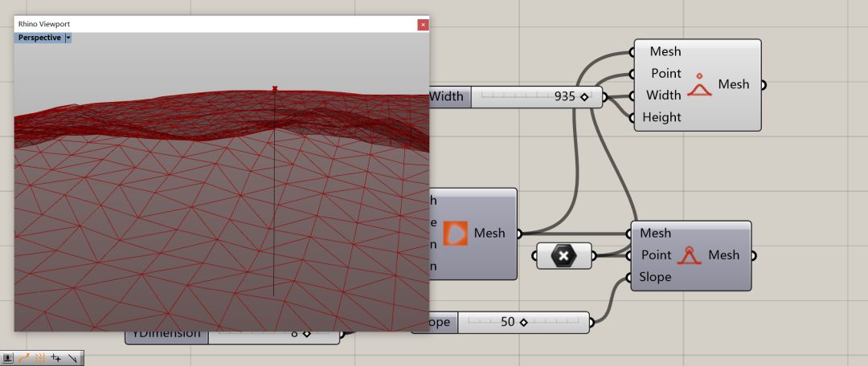Click the Slope slider diamond handle at 50

click(x=523, y=323)
